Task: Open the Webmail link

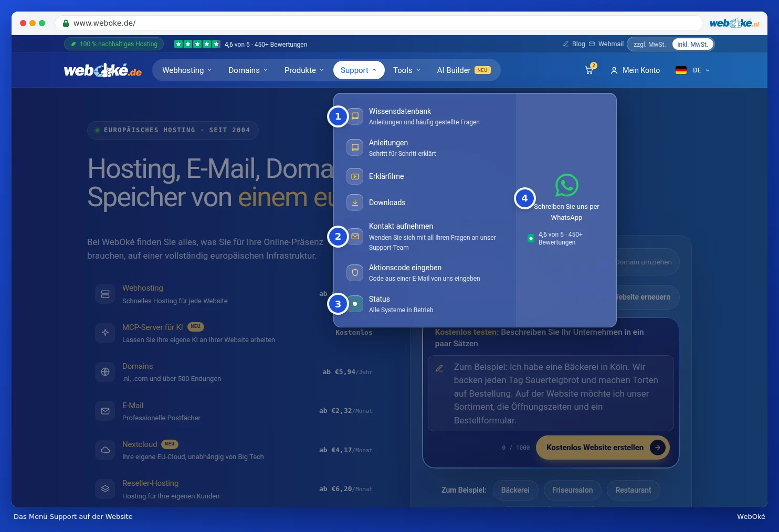Action: (x=606, y=44)
